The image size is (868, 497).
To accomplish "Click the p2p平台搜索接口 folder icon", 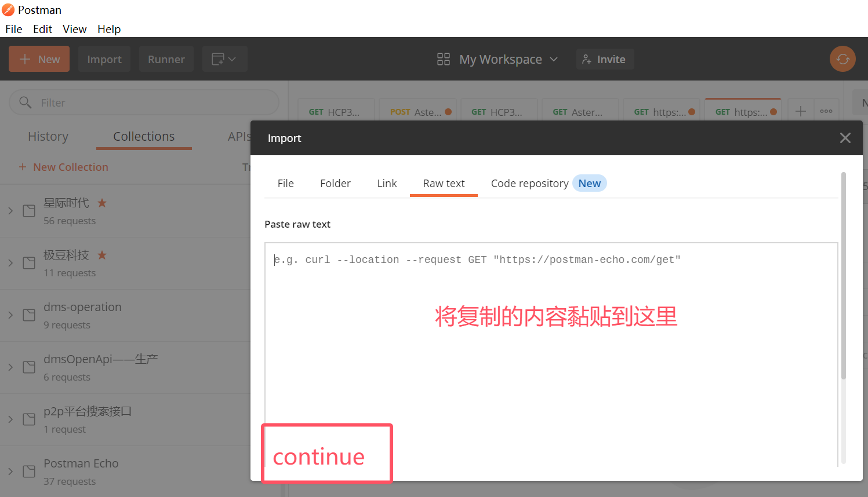I will 29,419.
